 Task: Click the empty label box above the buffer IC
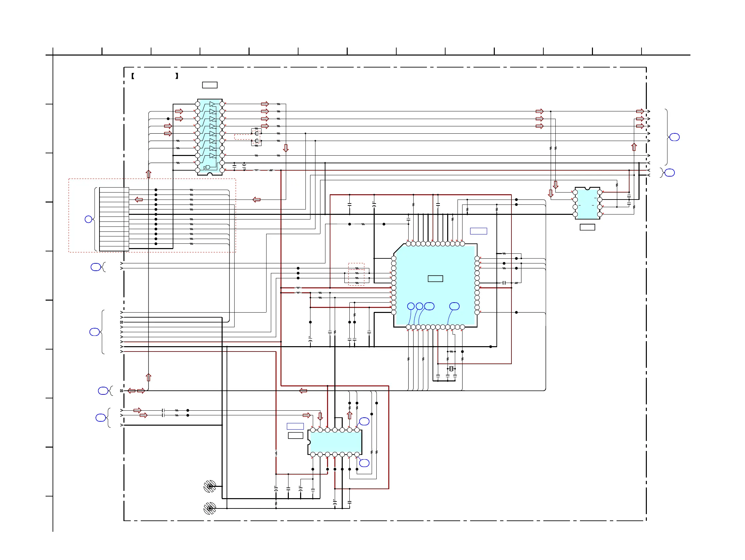[x=210, y=85]
